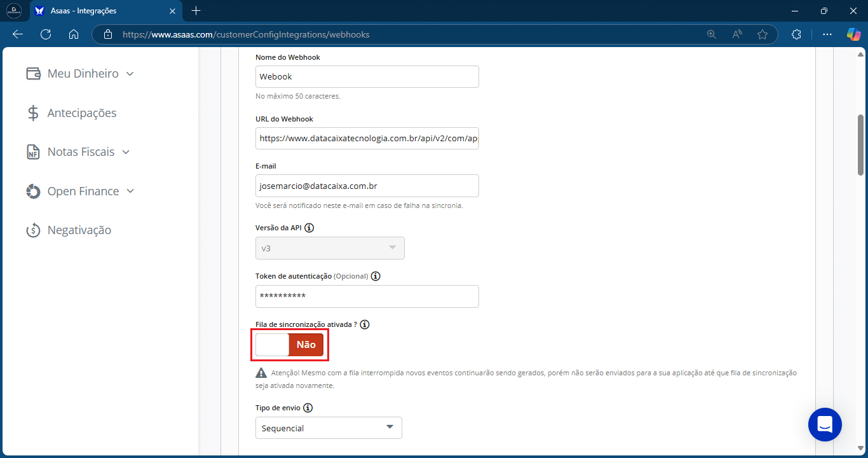Screen dimensions: 868x458
Task: Click the URL do Webhook text field
Action: [367, 138]
